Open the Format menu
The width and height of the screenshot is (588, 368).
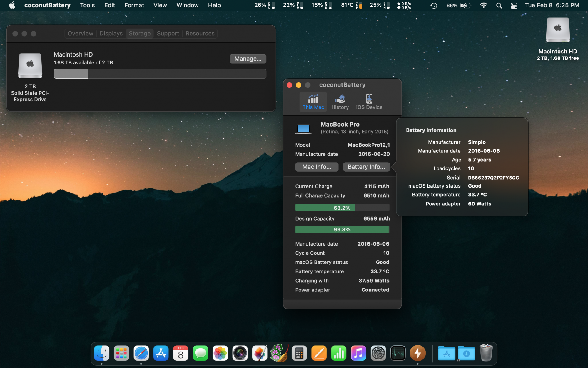pos(134,5)
